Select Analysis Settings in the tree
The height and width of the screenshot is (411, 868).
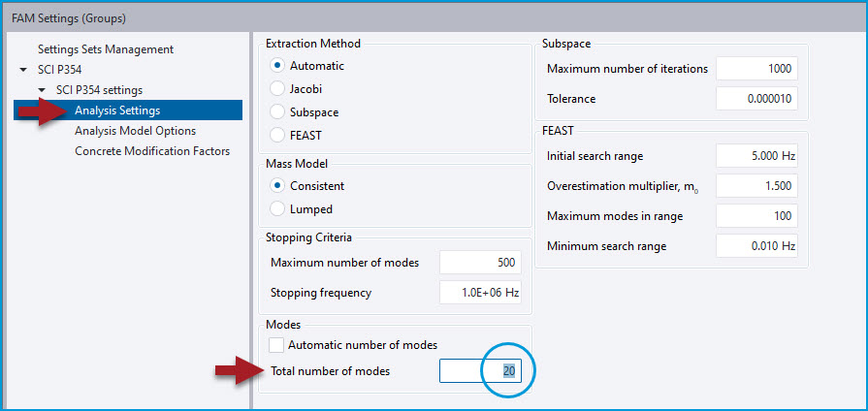[117, 111]
